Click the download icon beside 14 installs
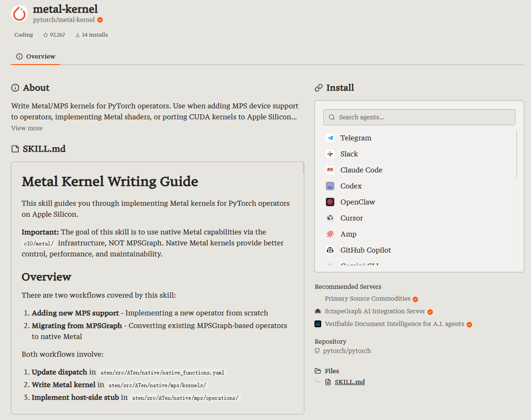This screenshot has height=420, width=531. [x=78, y=35]
